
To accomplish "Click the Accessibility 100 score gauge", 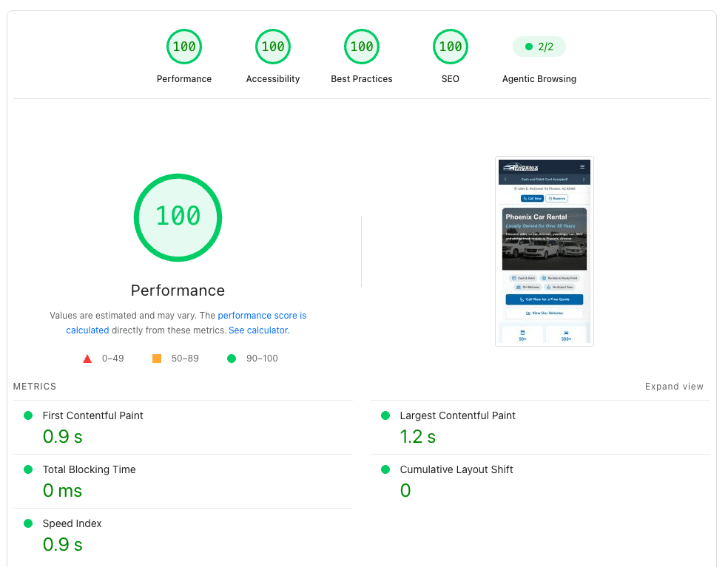I will pyautogui.click(x=272, y=47).
